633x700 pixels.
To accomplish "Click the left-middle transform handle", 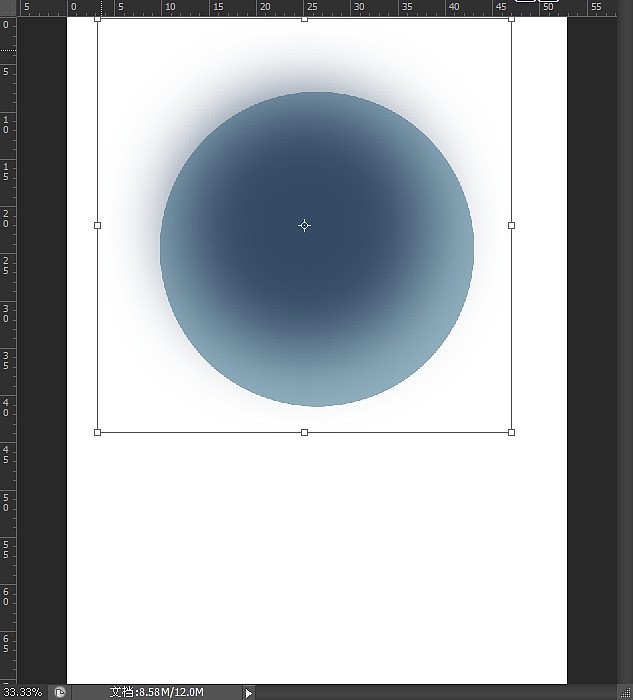I will click(x=98, y=225).
